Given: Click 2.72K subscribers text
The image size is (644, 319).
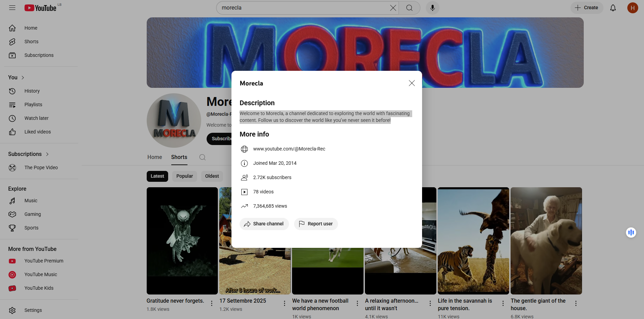Looking at the screenshot, I should pyautogui.click(x=272, y=177).
